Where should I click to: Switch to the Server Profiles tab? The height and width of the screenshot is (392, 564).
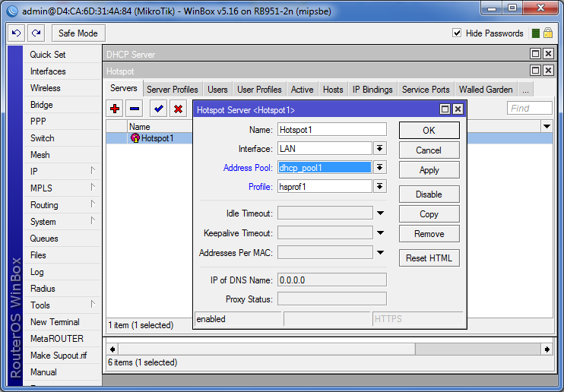click(173, 89)
